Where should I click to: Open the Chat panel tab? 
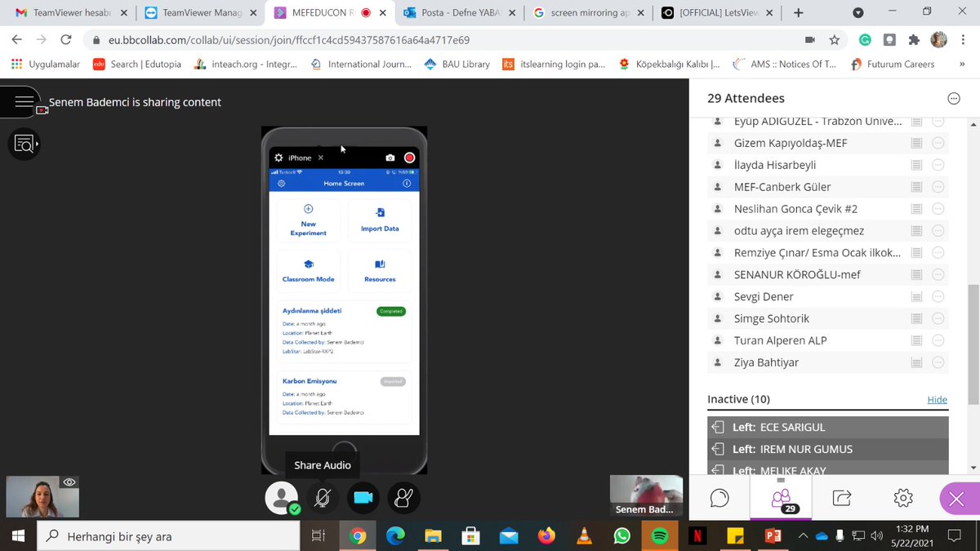click(x=719, y=498)
